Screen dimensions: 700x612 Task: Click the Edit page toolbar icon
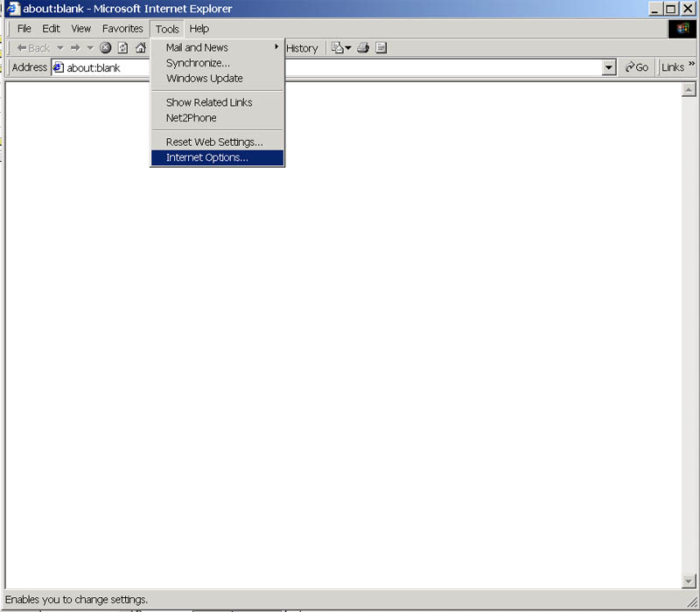381,48
